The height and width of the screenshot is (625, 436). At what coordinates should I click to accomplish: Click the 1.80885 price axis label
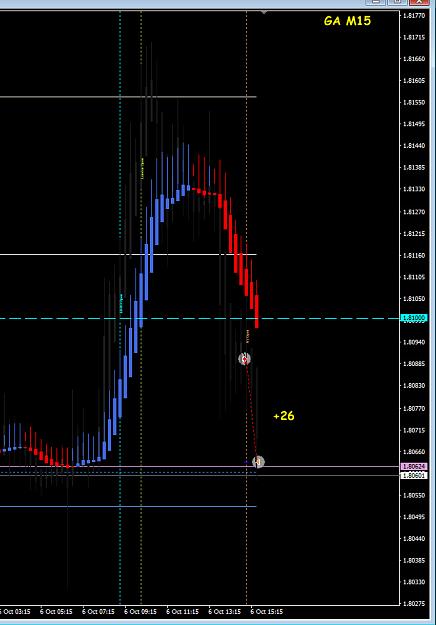click(414, 364)
